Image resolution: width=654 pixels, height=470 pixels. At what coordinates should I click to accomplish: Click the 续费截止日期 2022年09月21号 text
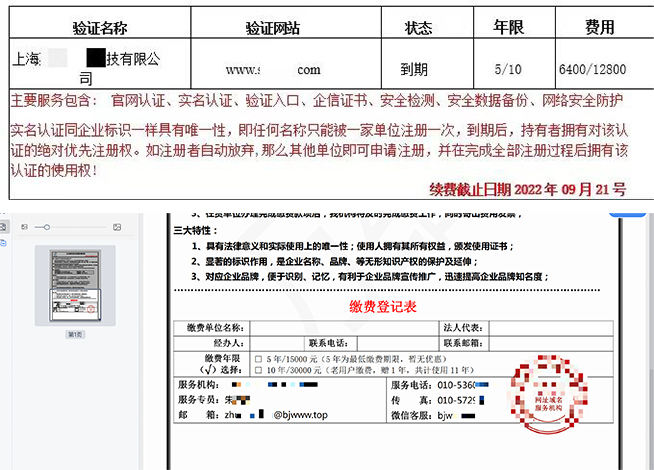(528, 190)
